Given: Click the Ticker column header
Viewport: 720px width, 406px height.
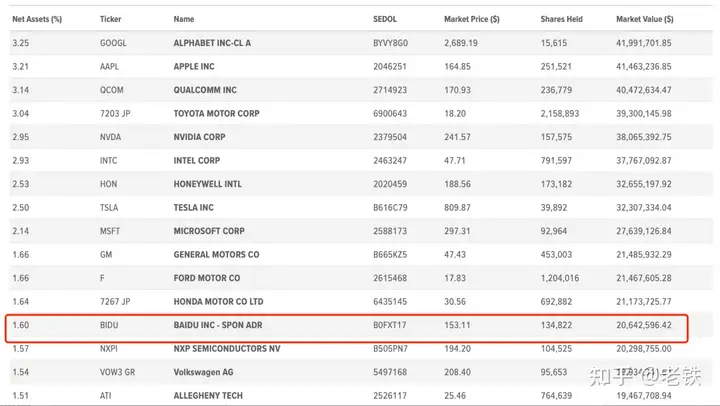Looking at the screenshot, I should point(111,19).
